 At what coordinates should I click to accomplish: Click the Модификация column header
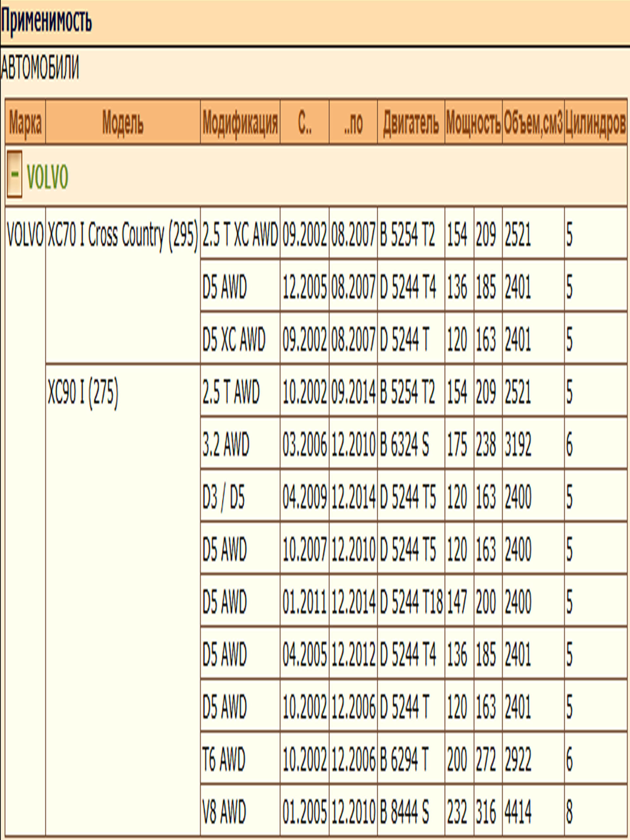click(240, 123)
